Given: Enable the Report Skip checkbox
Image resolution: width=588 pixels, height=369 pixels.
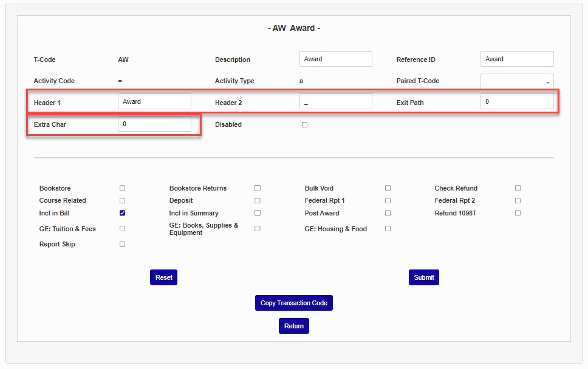Looking at the screenshot, I should pos(123,244).
